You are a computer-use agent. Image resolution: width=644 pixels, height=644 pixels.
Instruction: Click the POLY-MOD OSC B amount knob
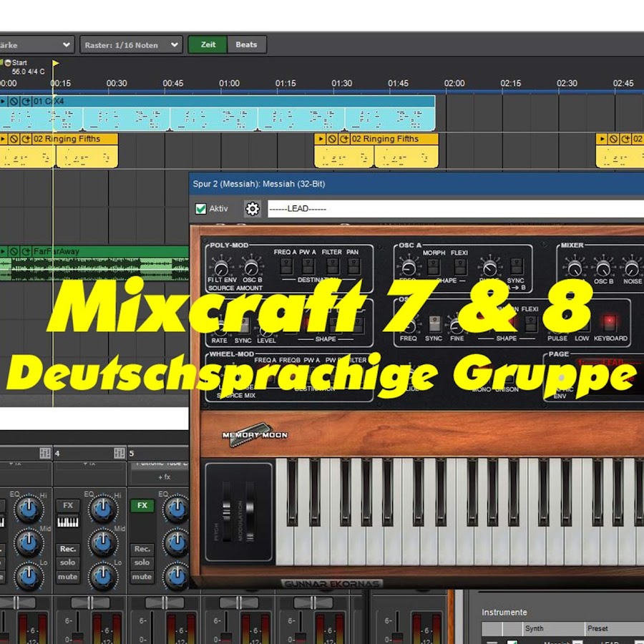251,268
